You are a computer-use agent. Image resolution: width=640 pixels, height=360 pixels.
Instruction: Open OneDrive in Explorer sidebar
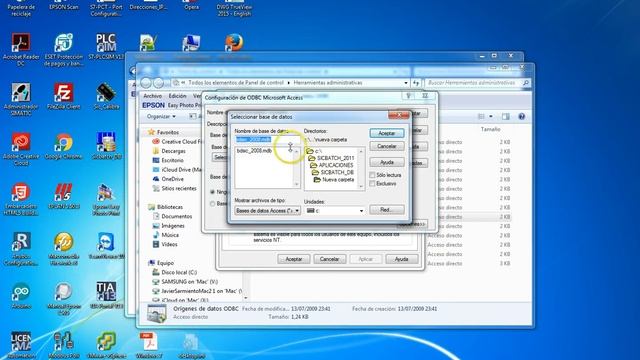(x=172, y=179)
